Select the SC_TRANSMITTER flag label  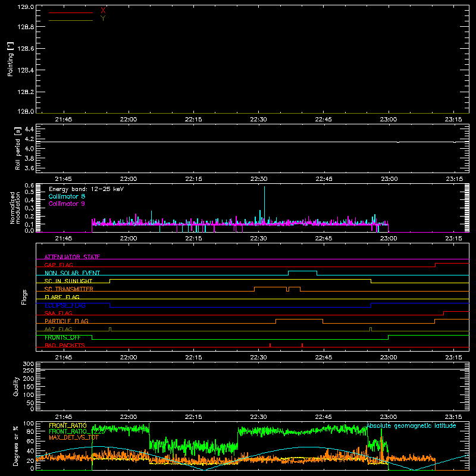(x=69, y=289)
